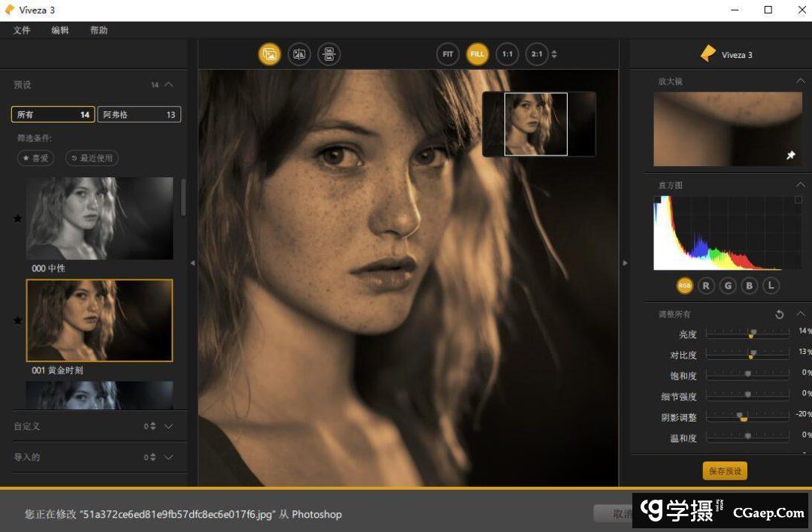The height and width of the screenshot is (532, 812).
Task: Open the 文件 menu
Action: click(22, 30)
